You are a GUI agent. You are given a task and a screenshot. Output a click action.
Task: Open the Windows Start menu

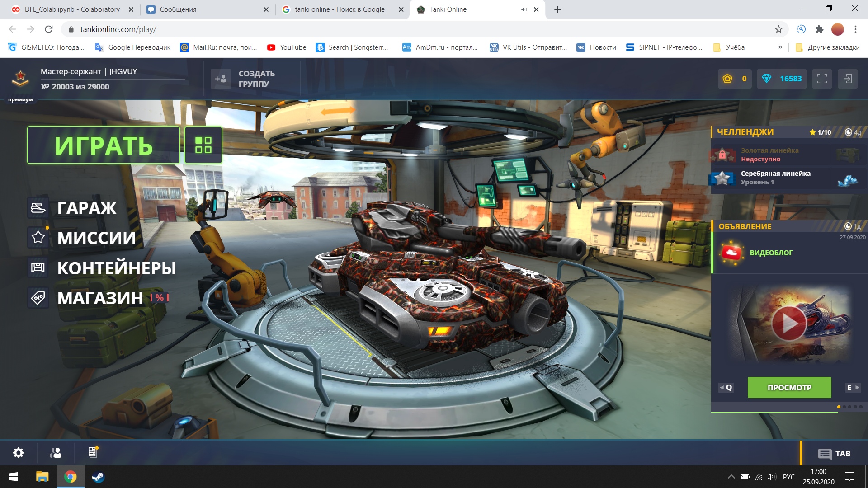[14, 477]
